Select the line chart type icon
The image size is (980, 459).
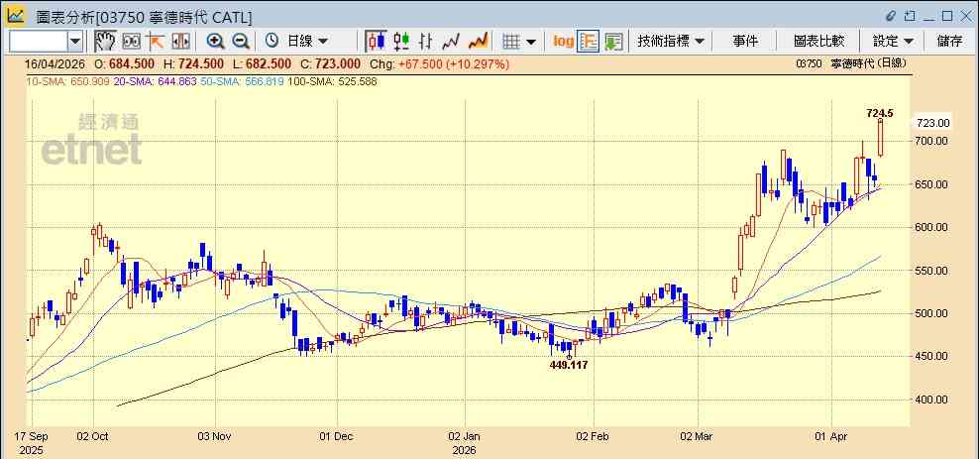tap(451, 42)
